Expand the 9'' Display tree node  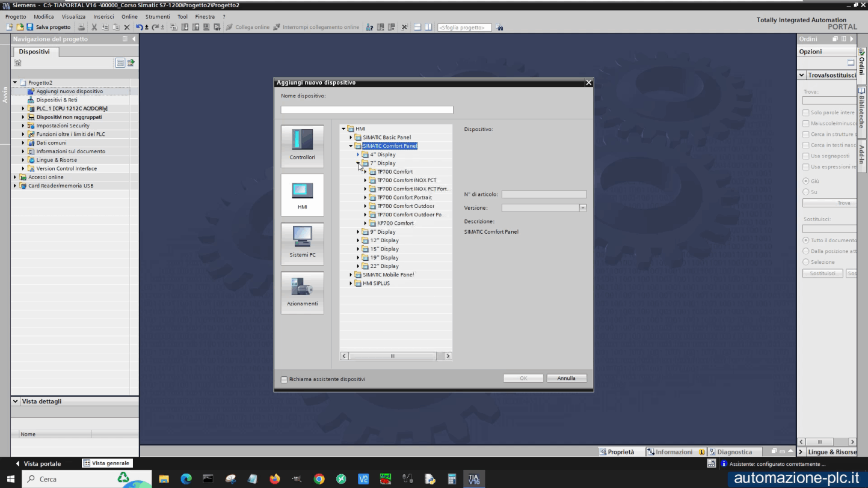click(x=358, y=232)
